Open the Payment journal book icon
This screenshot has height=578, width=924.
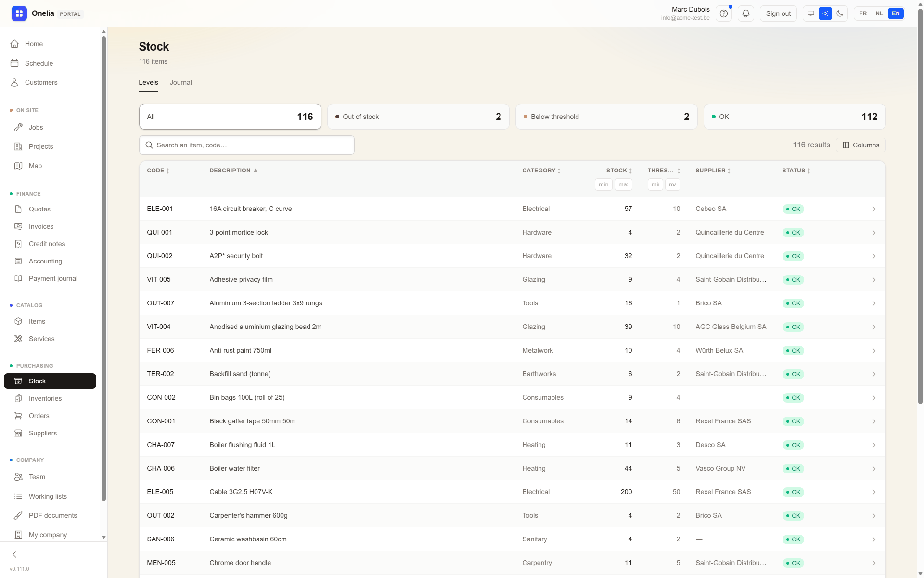coord(18,278)
